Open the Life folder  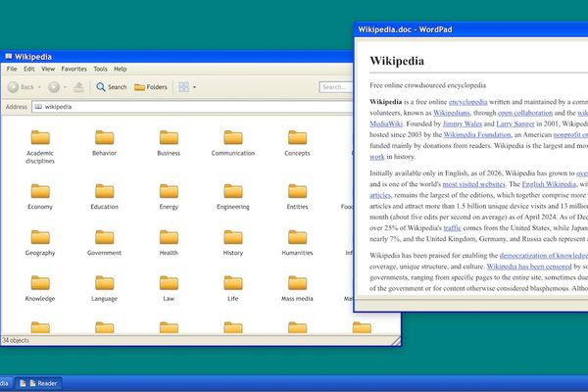coord(233,288)
